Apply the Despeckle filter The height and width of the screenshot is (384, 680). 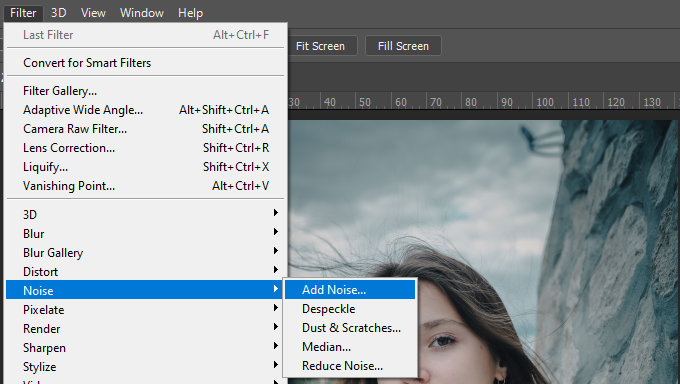(350, 309)
